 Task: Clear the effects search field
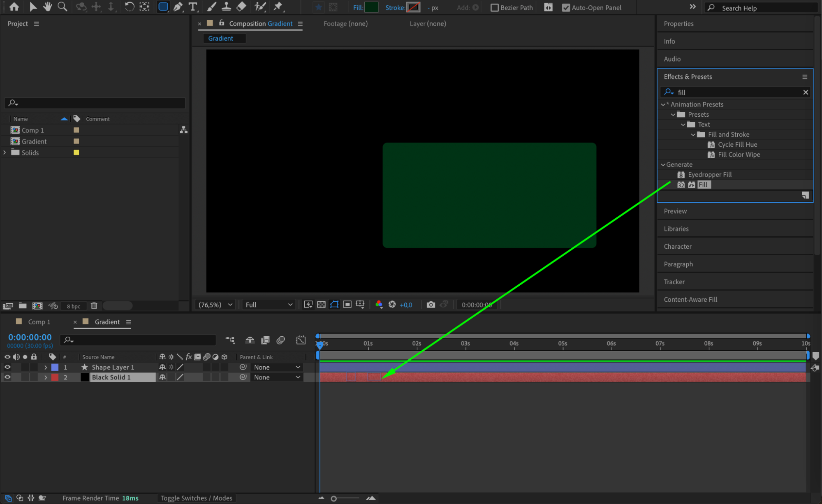click(x=806, y=92)
